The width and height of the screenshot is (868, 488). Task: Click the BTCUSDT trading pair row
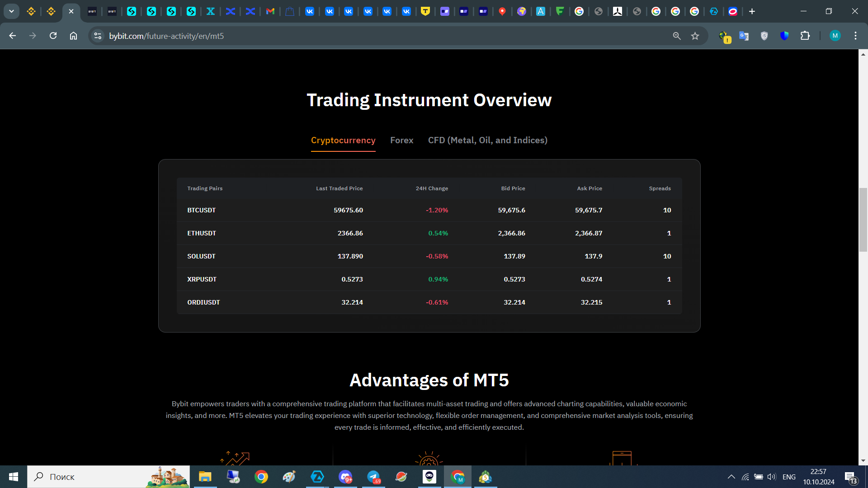point(202,210)
